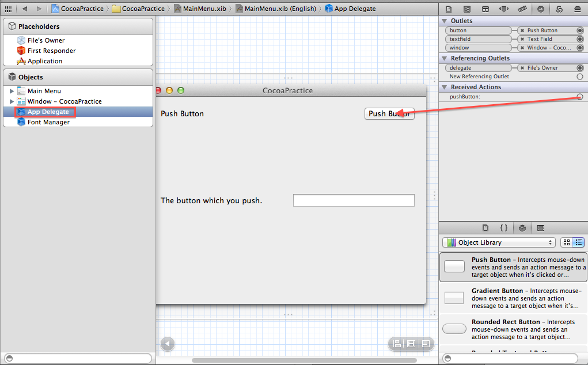Show the Connections inspector arrow tab
Viewport: 588px width, 365px height.
[540, 9]
